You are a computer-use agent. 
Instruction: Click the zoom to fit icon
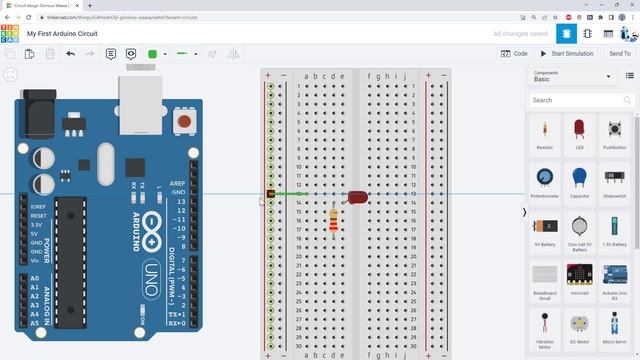pyautogui.click(x=11, y=75)
